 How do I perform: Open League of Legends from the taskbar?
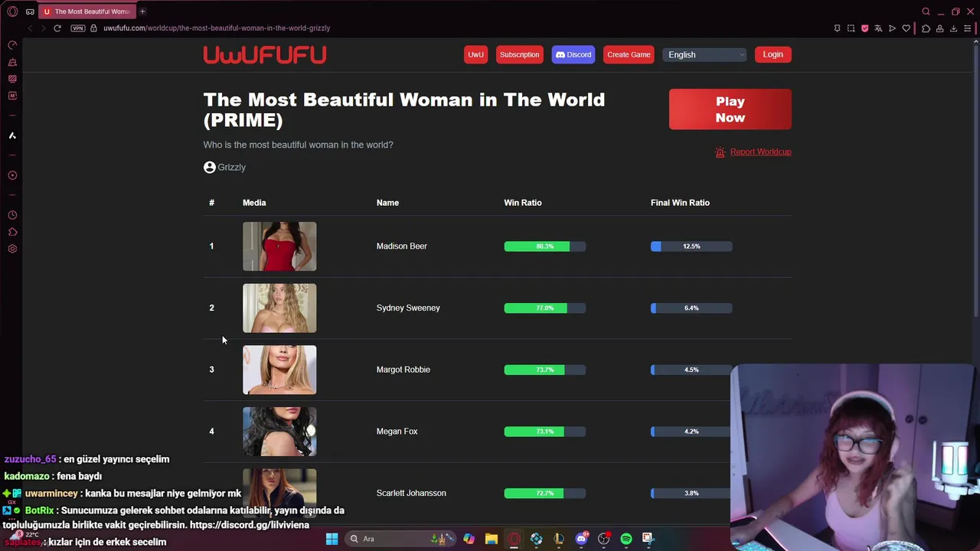pyautogui.click(x=559, y=539)
